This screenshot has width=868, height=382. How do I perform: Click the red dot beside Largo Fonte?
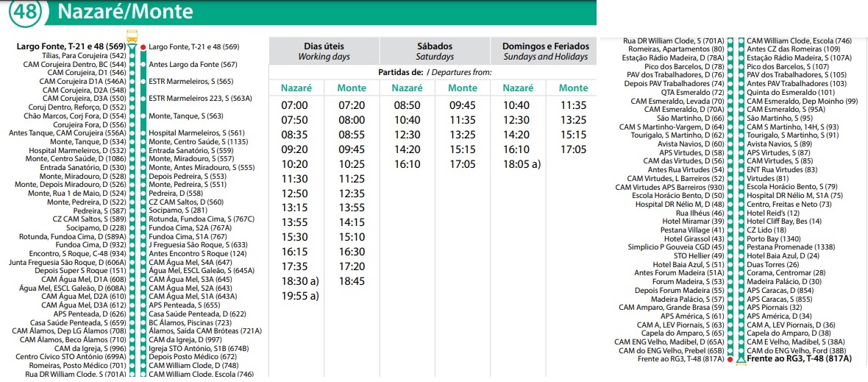click(143, 46)
